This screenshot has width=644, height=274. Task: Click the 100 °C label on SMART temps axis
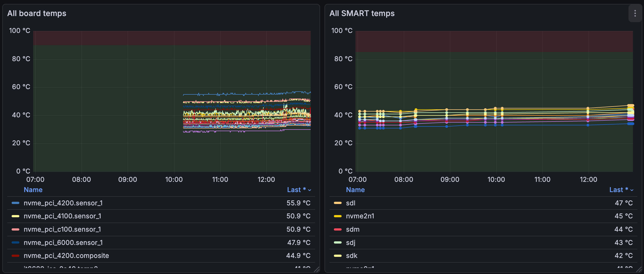pos(342,31)
